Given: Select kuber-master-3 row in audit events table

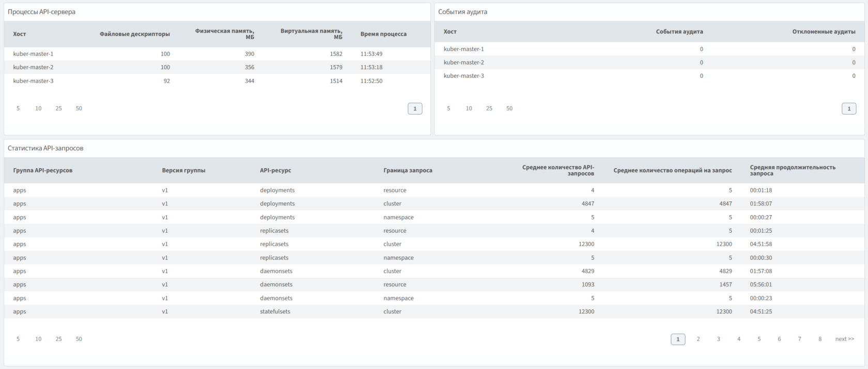Looking at the screenshot, I should (463, 76).
